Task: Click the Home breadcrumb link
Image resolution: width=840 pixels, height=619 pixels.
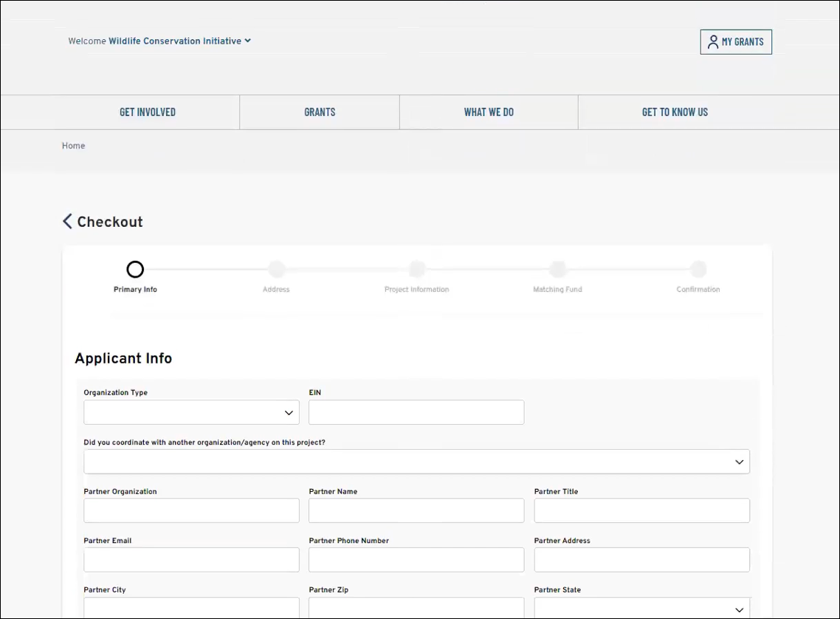Action: pyautogui.click(x=73, y=146)
